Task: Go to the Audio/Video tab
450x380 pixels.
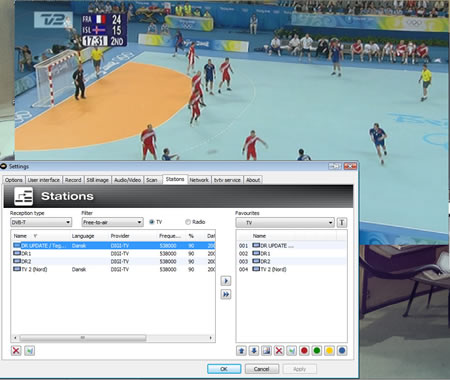Action: tap(127, 180)
